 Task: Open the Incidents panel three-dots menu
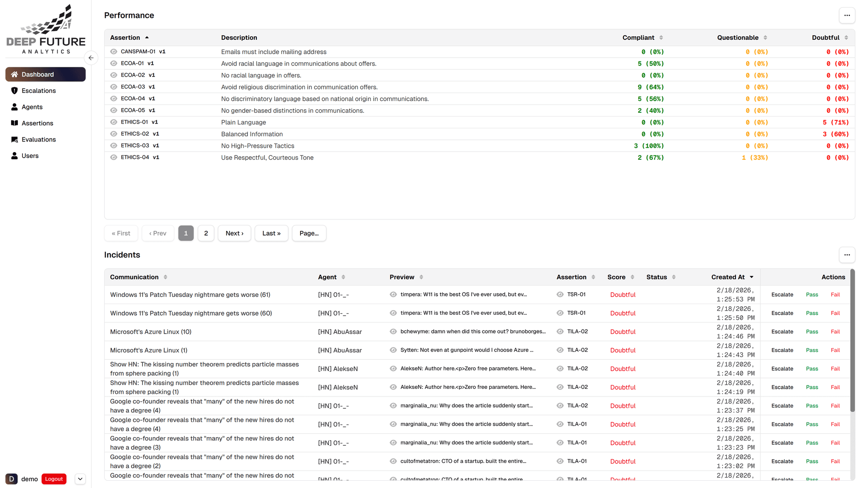tap(847, 255)
